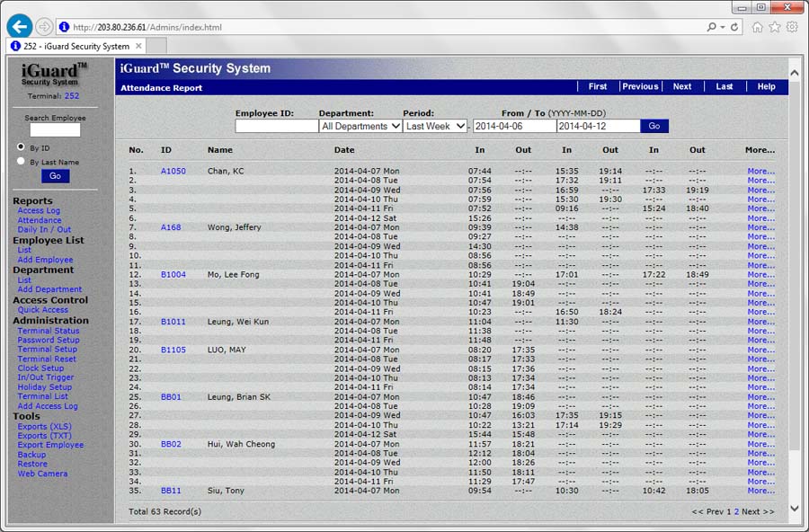Click the search magnifier icon in address bar
Screen dimensions: 809x532
point(712,27)
